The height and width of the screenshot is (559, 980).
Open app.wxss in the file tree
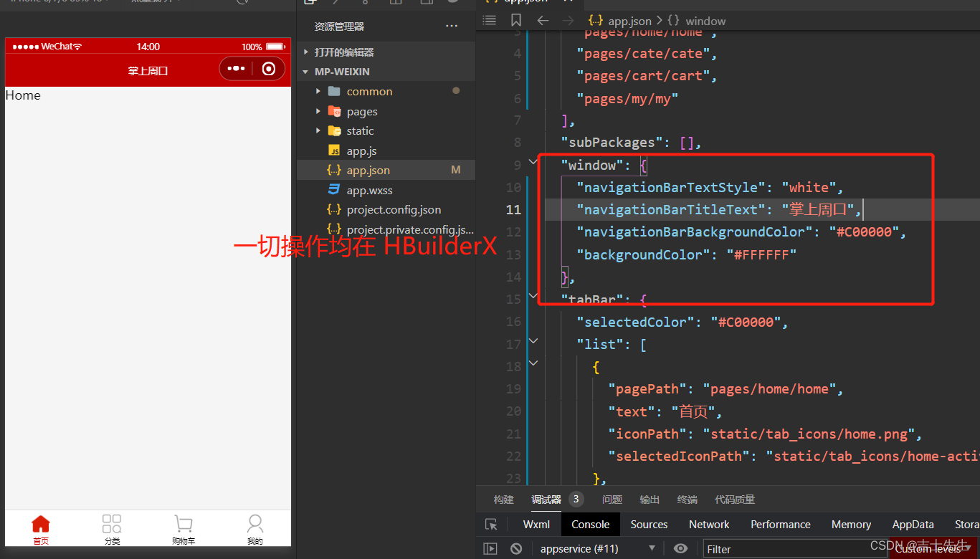click(386, 190)
